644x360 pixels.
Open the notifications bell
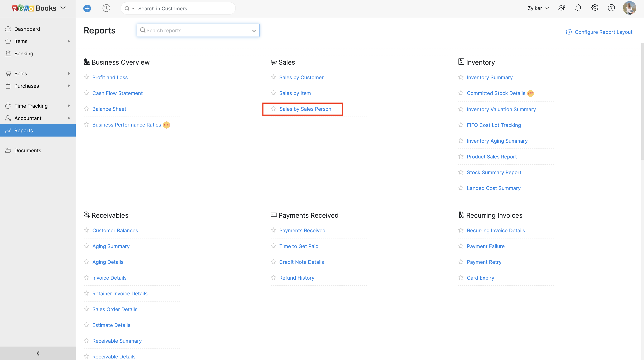(578, 8)
